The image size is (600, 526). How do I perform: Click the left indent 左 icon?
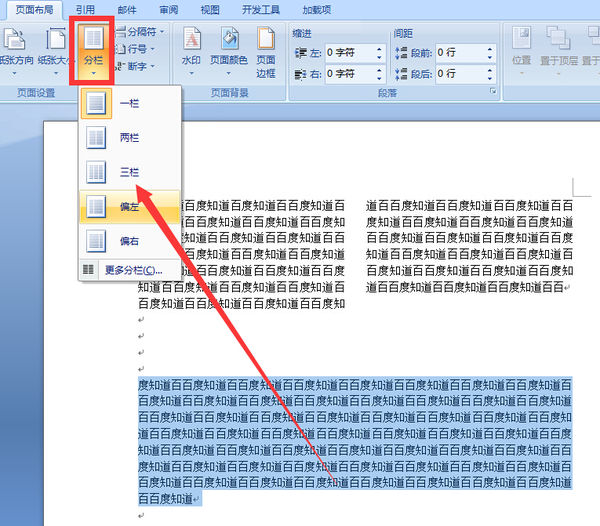(301, 53)
